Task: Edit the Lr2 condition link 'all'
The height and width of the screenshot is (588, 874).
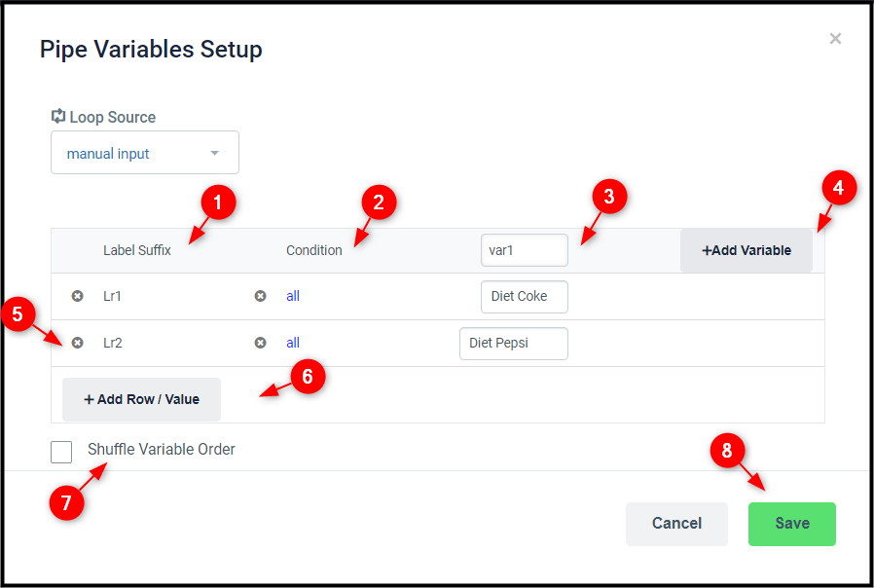Action: click(293, 343)
